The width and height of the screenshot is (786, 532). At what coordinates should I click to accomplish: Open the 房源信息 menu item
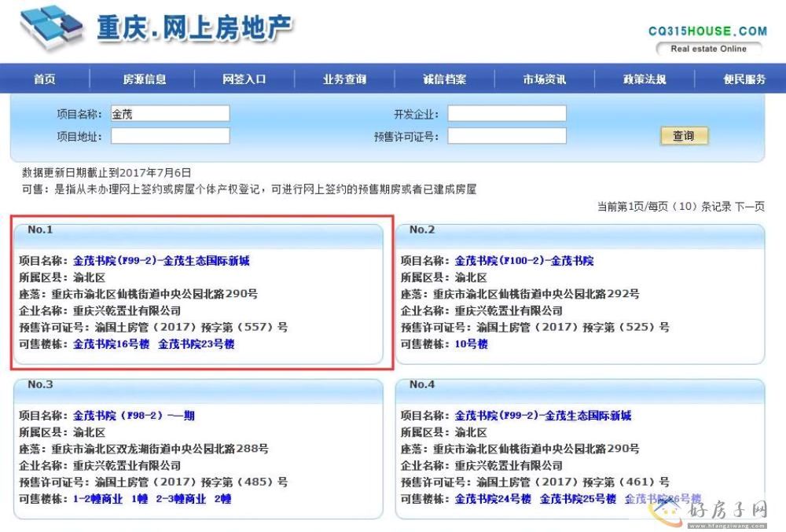pos(145,79)
